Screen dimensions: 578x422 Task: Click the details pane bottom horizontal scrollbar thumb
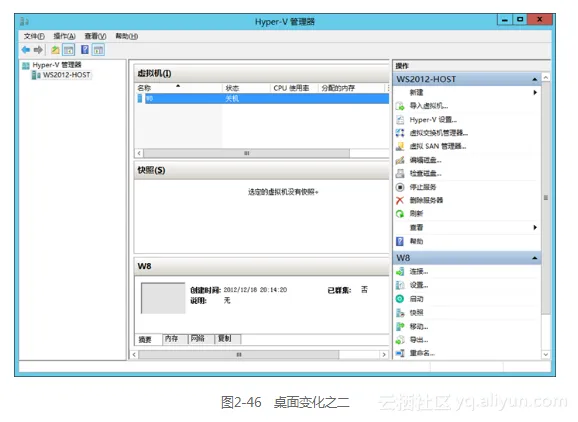[239, 355]
